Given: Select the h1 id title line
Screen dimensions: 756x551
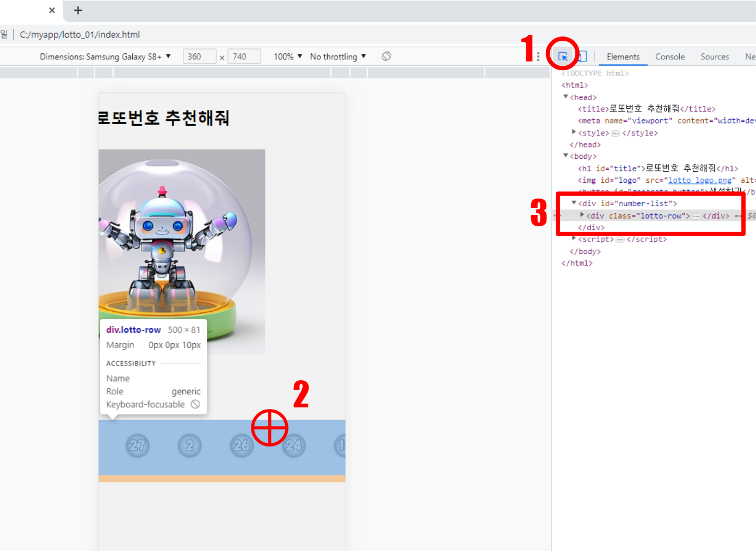Looking at the screenshot, I should [x=658, y=168].
